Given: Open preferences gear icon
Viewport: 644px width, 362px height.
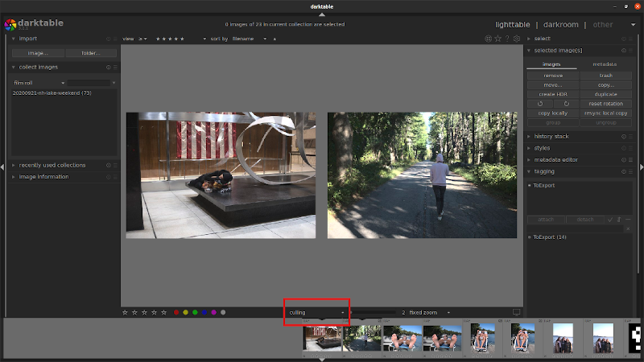Looking at the screenshot, I should click(517, 39).
